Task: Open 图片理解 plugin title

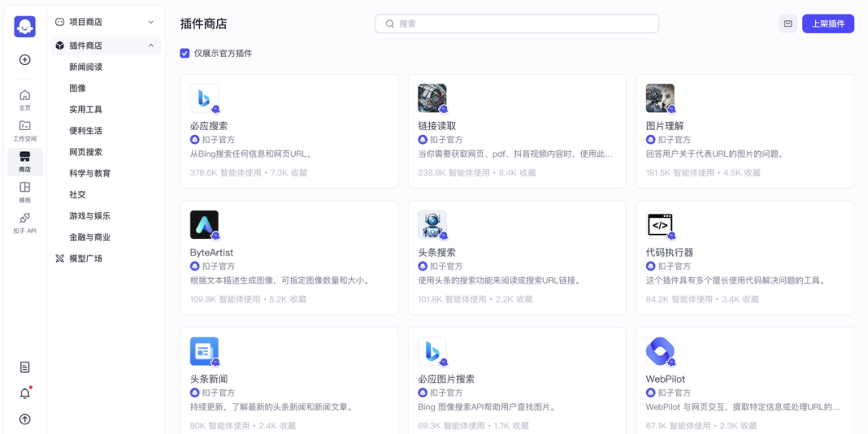Action: pos(665,126)
